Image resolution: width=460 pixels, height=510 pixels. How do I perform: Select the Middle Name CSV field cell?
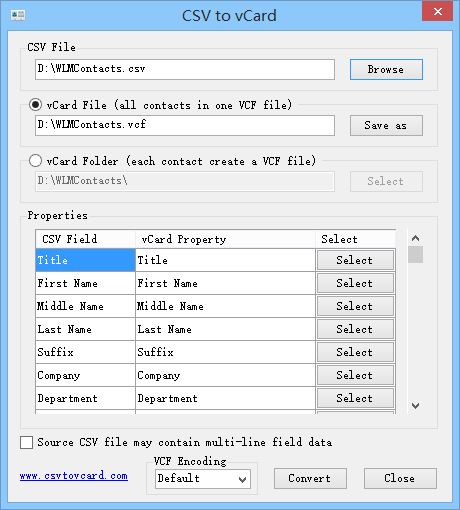pos(85,306)
